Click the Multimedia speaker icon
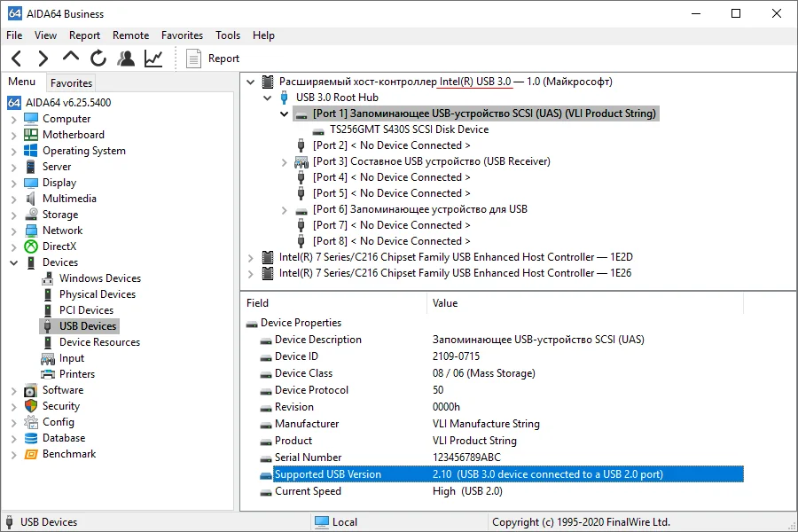Image resolution: width=798 pixels, height=532 pixels. 31,199
